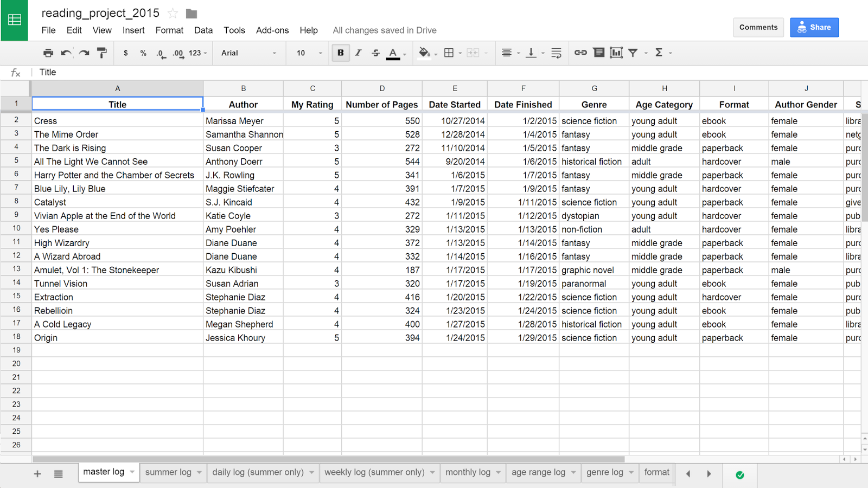Viewport: 868px width, 488px height.
Task: Insert a link with the link icon
Action: click(x=580, y=53)
